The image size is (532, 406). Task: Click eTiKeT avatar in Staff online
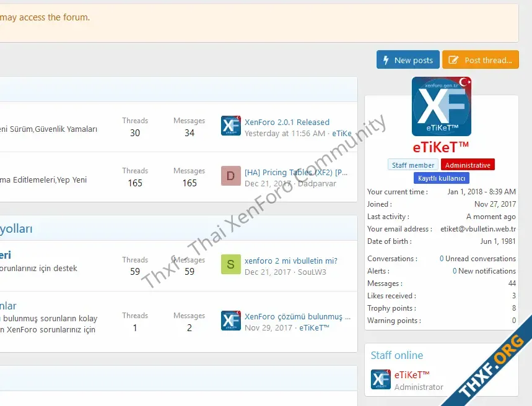click(x=380, y=379)
